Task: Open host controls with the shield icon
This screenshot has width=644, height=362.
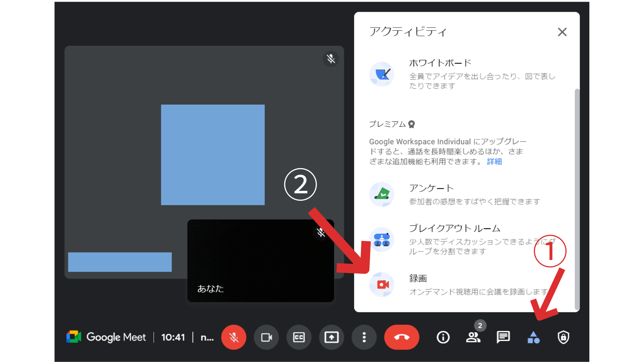Action: tap(563, 338)
